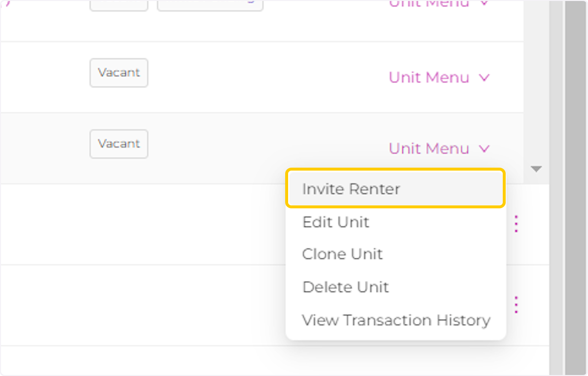Select "Delete Unit" from the menu
Image resolution: width=588 pixels, height=376 pixels.
tap(345, 287)
